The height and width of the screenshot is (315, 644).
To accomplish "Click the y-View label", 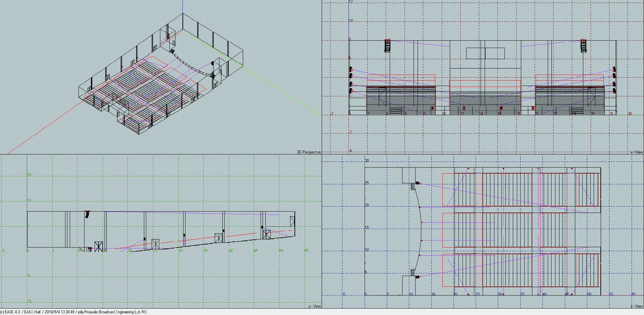I will [x=314, y=306].
